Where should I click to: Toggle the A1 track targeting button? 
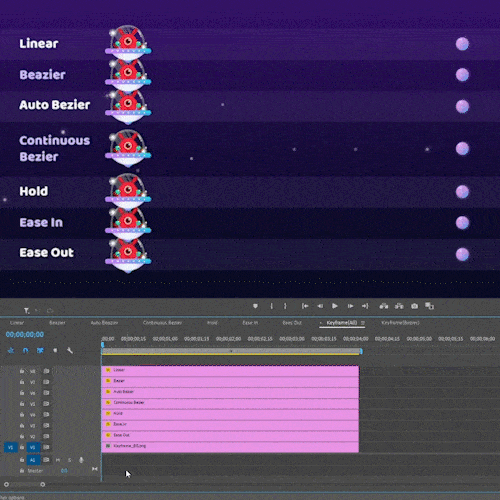(33, 460)
